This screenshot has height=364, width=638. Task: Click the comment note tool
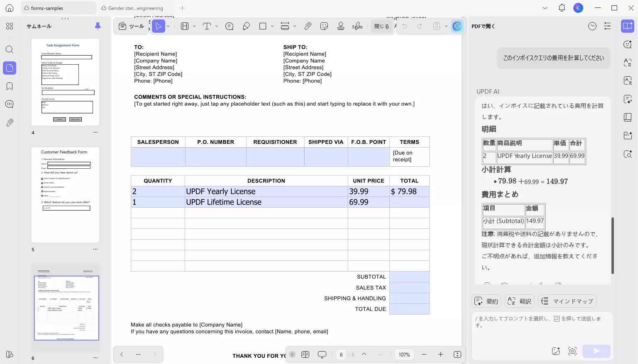point(229,26)
